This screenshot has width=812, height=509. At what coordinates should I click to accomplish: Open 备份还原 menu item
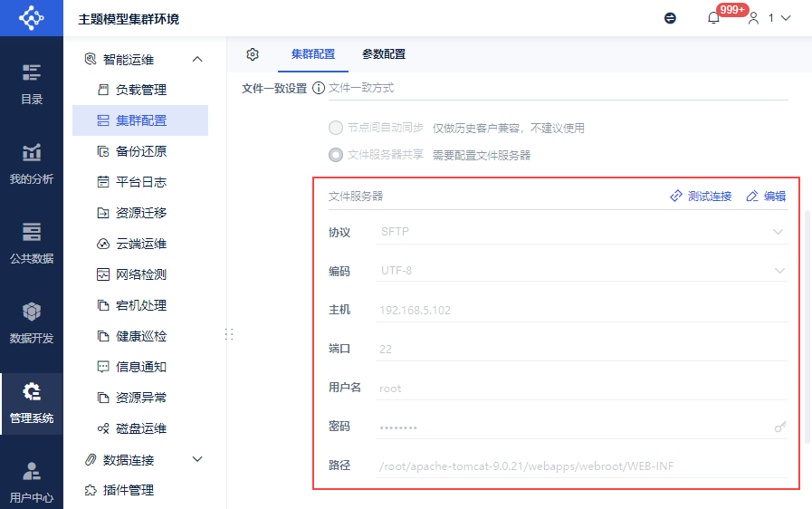tap(140, 151)
